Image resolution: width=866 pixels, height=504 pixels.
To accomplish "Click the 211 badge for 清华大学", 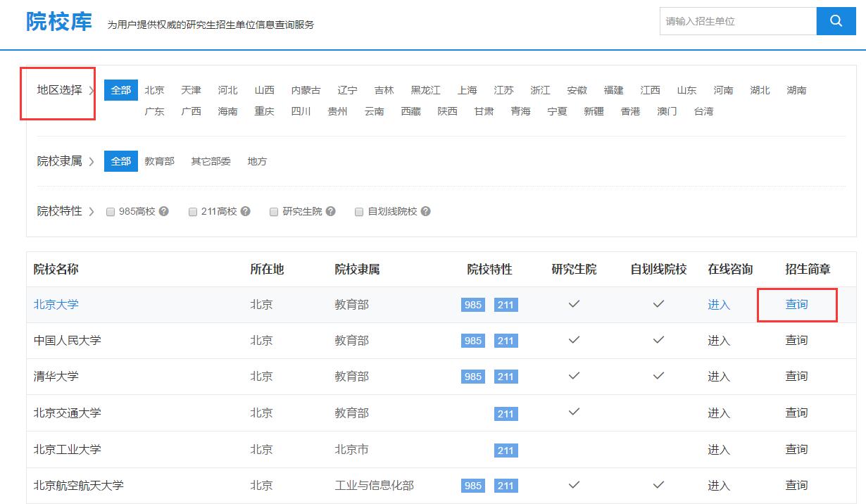I will point(506,377).
